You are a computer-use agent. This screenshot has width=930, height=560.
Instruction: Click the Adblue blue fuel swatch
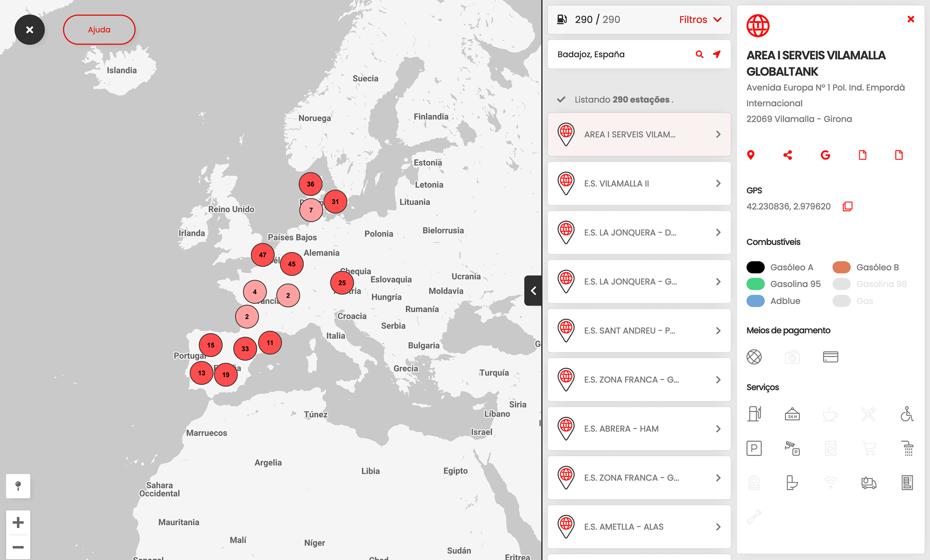tap(755, 301)
